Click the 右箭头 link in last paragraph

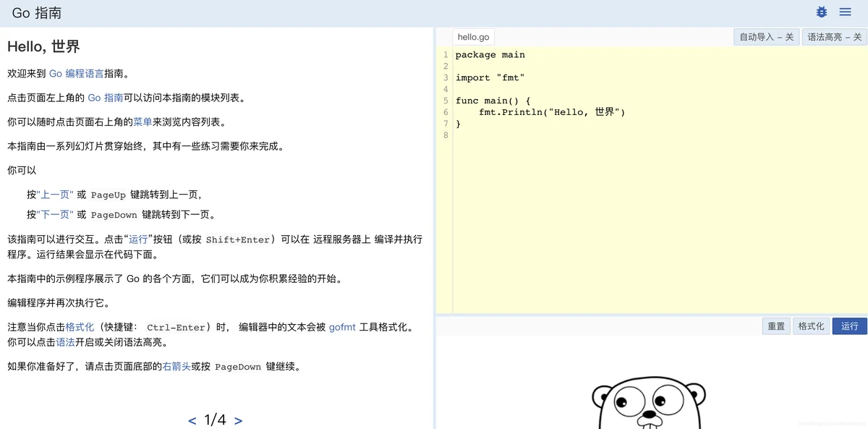[176, 366]
